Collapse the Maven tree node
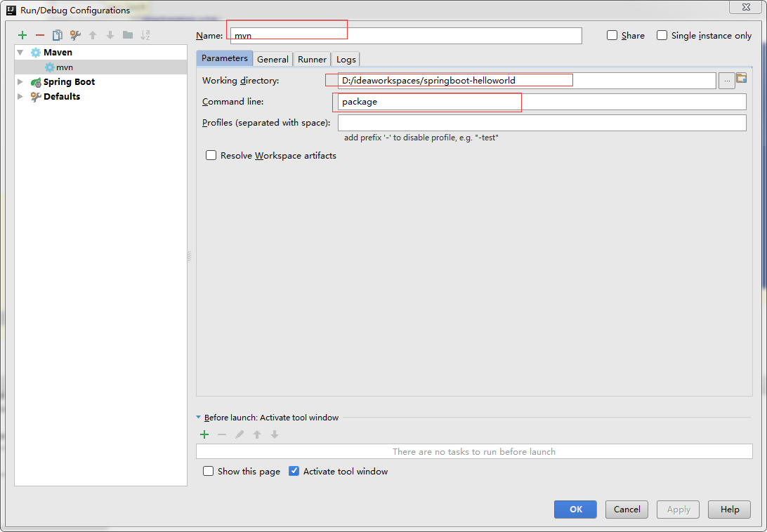The image size is (767, 532). (20, 53)
